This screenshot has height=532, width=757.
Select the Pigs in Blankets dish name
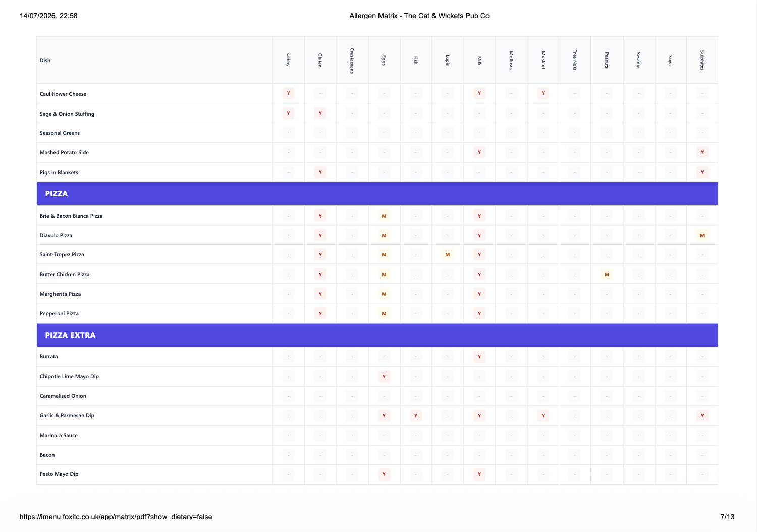point(59,172)
